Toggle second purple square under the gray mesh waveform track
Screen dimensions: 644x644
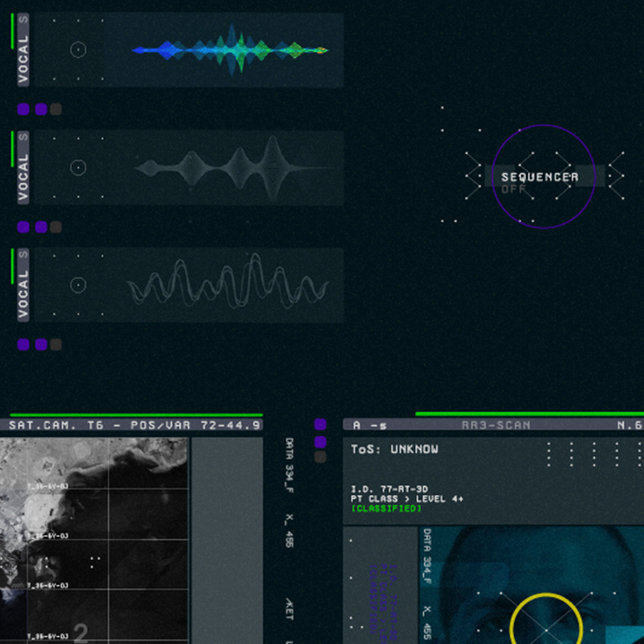point(41,227)
